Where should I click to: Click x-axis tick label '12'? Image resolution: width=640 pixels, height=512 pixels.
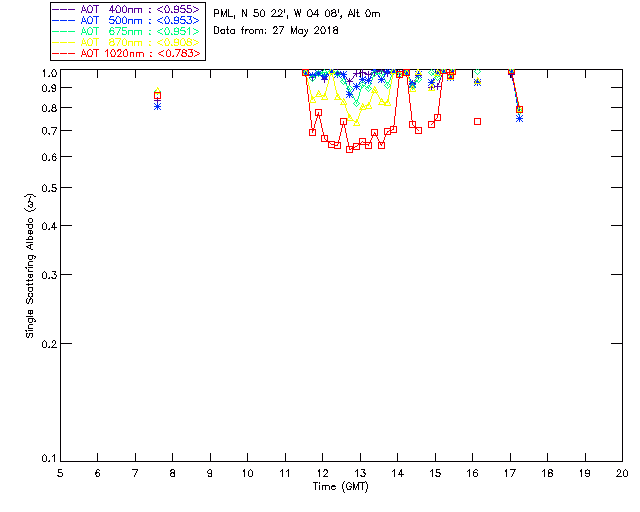point(322,473)
